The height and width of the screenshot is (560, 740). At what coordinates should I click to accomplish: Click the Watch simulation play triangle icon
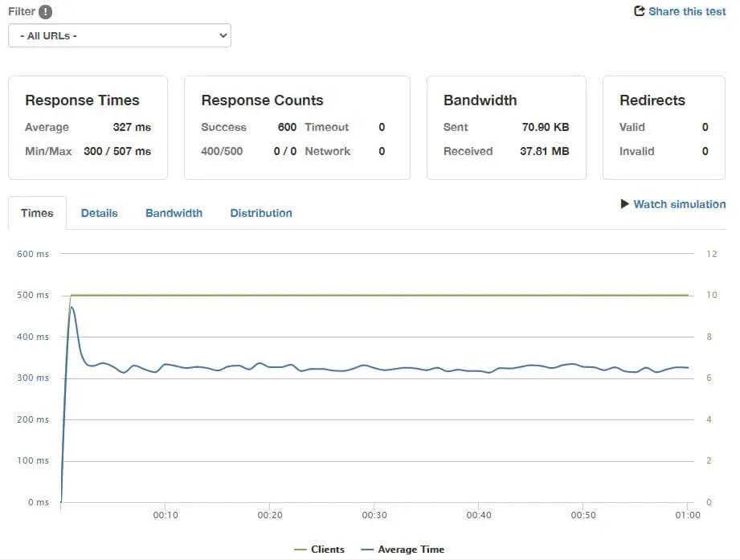pos(625,204)
